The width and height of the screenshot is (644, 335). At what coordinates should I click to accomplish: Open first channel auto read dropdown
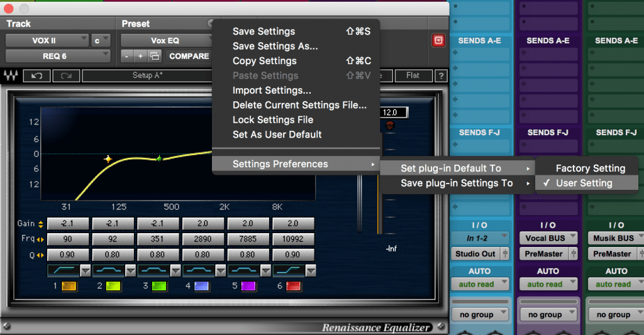[x=480, y=284]
